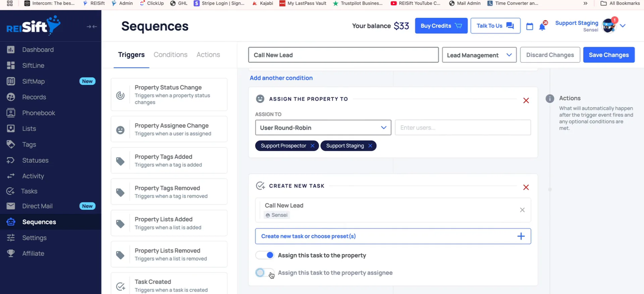Click the plus icon to add task

tap(521, 236)
